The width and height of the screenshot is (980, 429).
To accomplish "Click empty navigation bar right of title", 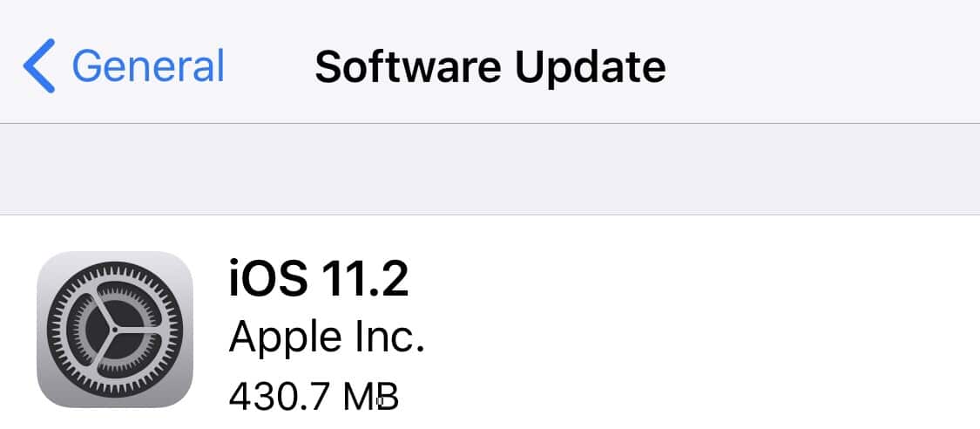I will (819, 65).
